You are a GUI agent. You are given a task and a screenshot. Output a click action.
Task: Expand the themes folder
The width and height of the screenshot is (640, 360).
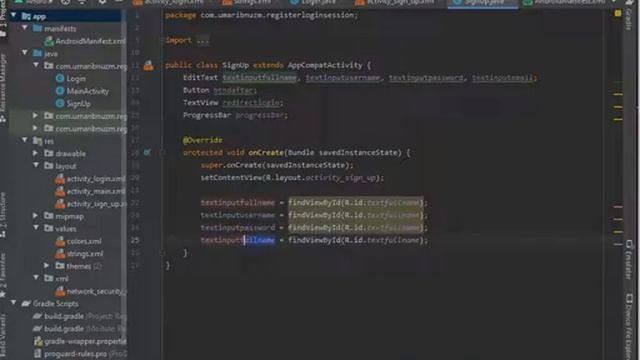47,266
